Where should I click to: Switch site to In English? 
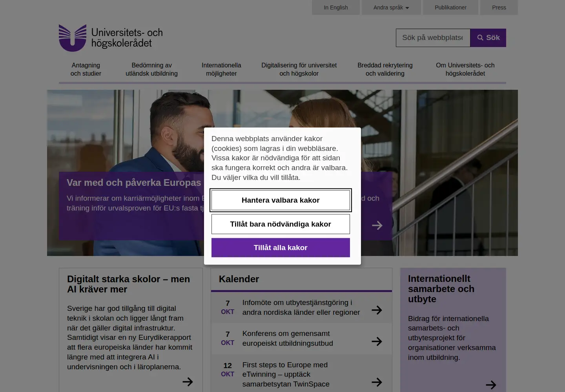click(336, 7)
